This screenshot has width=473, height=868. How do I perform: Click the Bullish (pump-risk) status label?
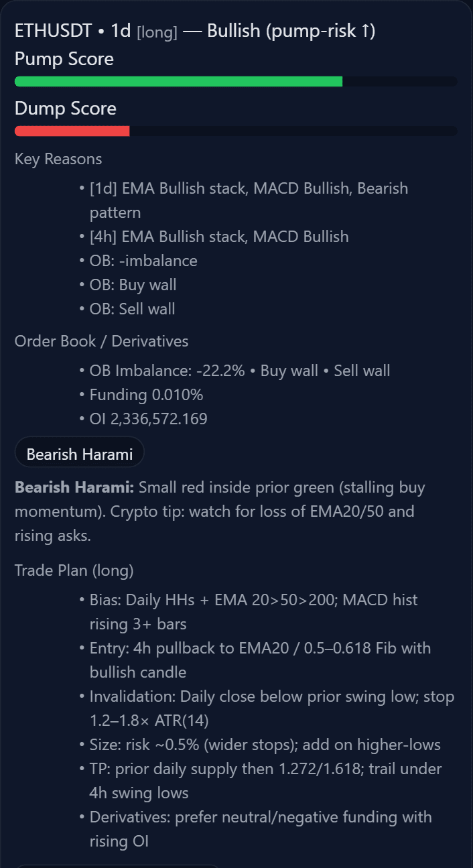(291, 31)
